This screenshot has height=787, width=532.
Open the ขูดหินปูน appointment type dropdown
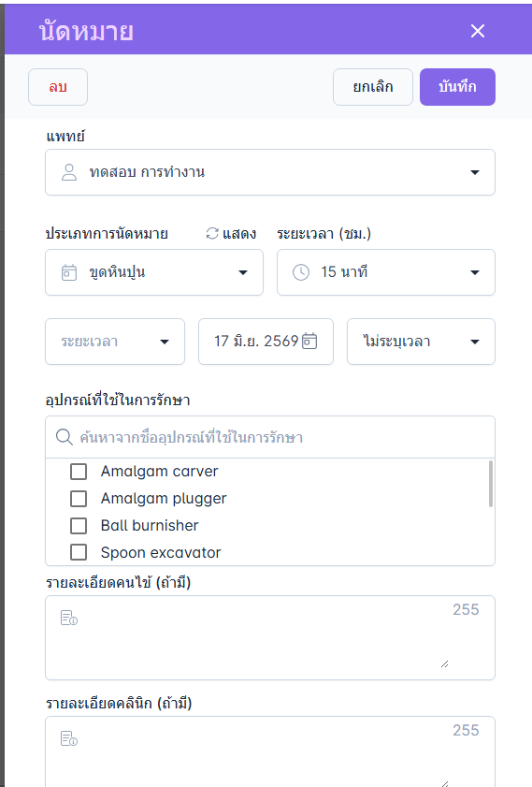(154, 272)
